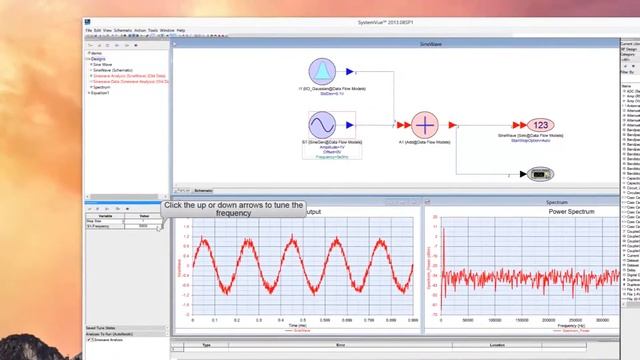Select the SineWave sink 123 block
The height and width of the screenshot is (360, 640).
pyautogui.click(x=540, y=125)
